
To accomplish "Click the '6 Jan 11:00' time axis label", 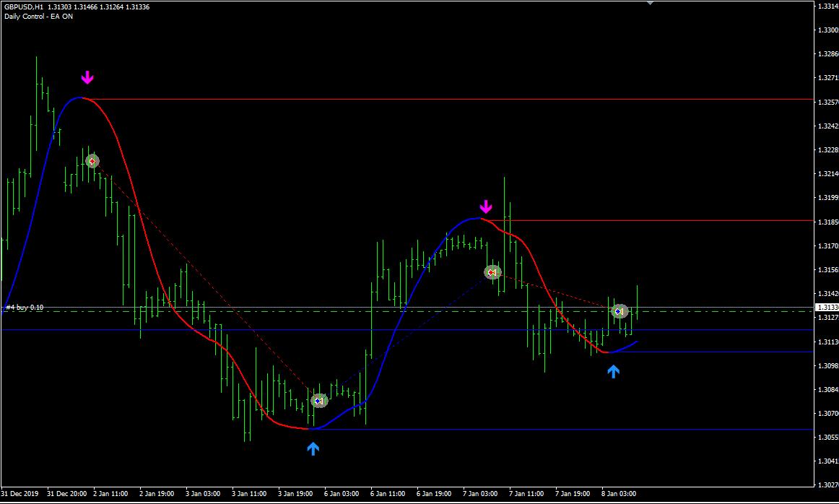I will click(x=388, y=494).
